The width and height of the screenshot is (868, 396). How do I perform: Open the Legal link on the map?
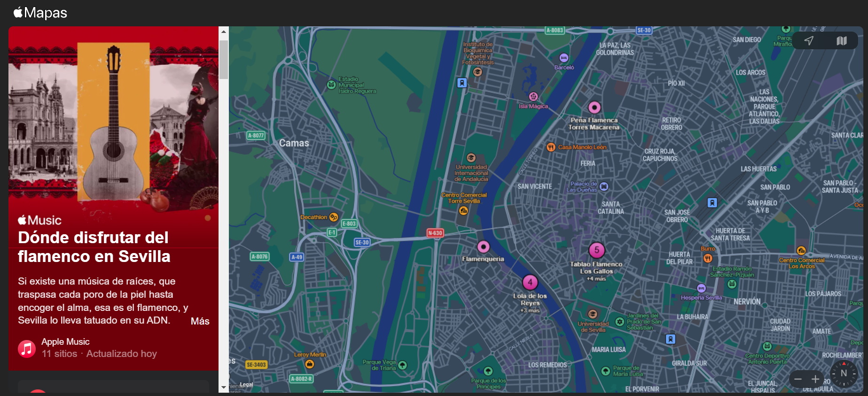246,384
